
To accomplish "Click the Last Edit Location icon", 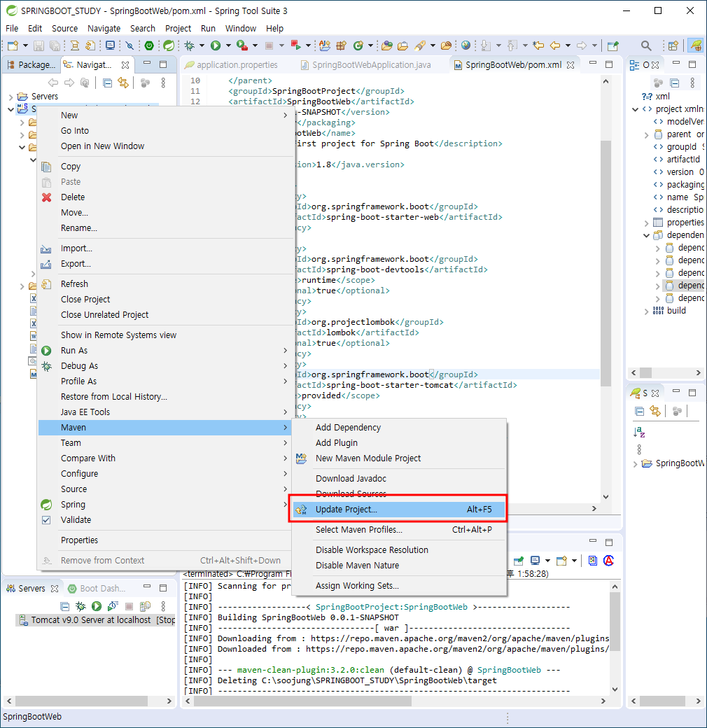I will (x=538, y=45).
